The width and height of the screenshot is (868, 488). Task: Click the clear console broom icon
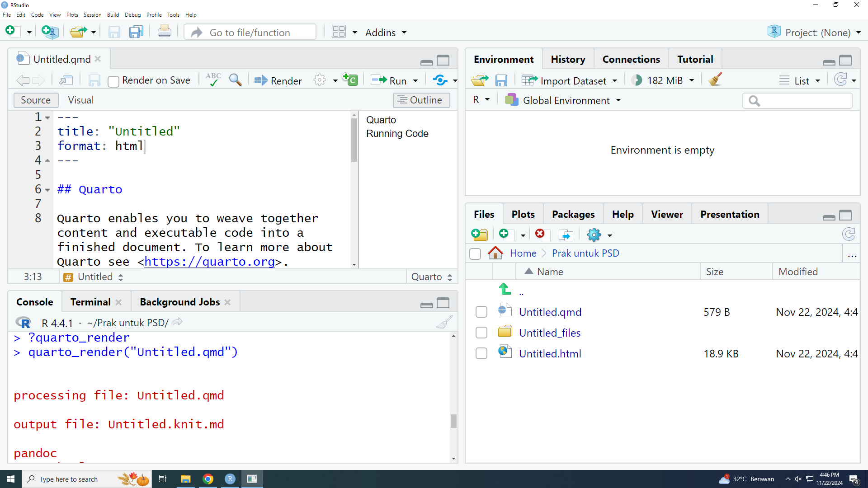coord(444,323)
